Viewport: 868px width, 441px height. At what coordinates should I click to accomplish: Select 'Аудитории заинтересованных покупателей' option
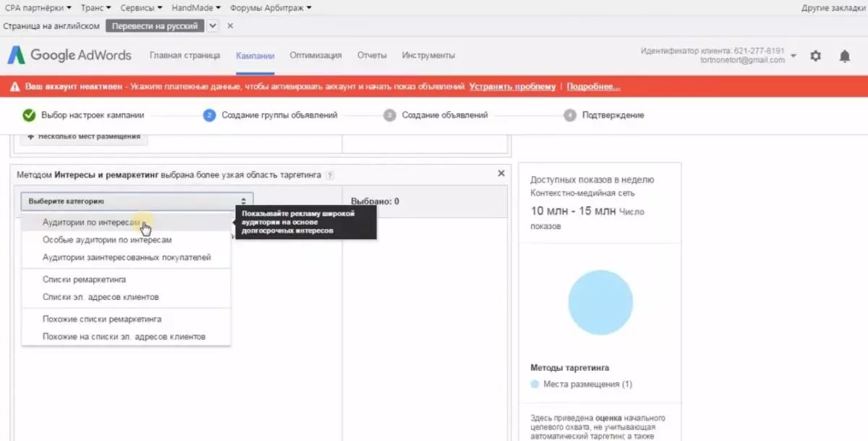(x=127, y=257)
